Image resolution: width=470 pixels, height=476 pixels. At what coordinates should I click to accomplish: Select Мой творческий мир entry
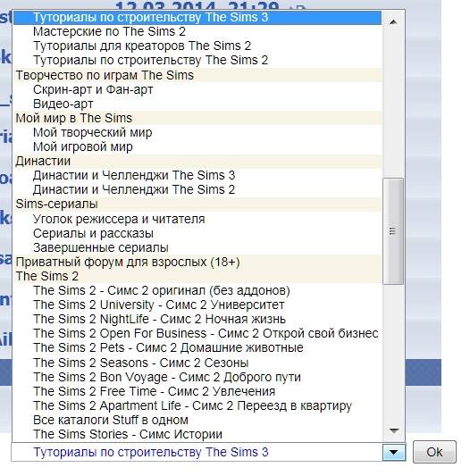(197, 133)
